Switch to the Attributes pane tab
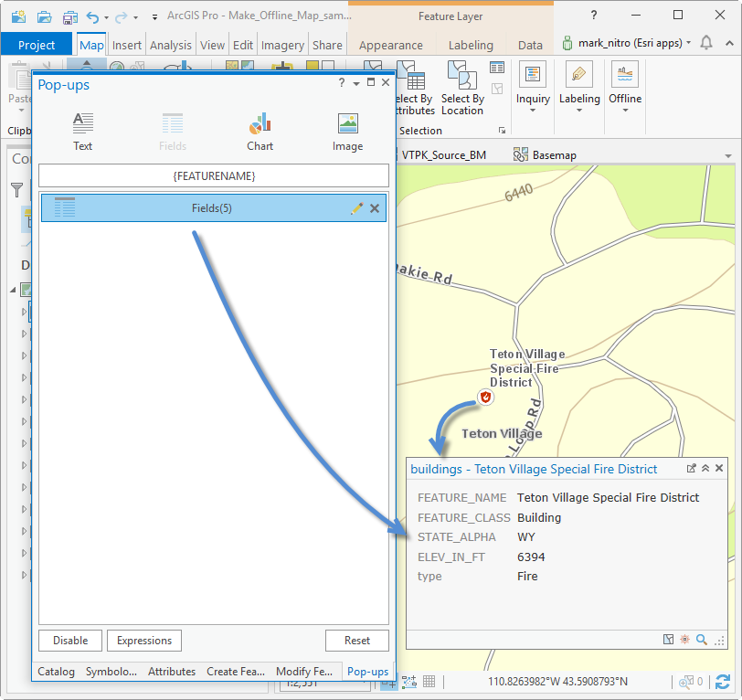Image resolution: width=742 pixels, height=700 pixels. [172, 672]
